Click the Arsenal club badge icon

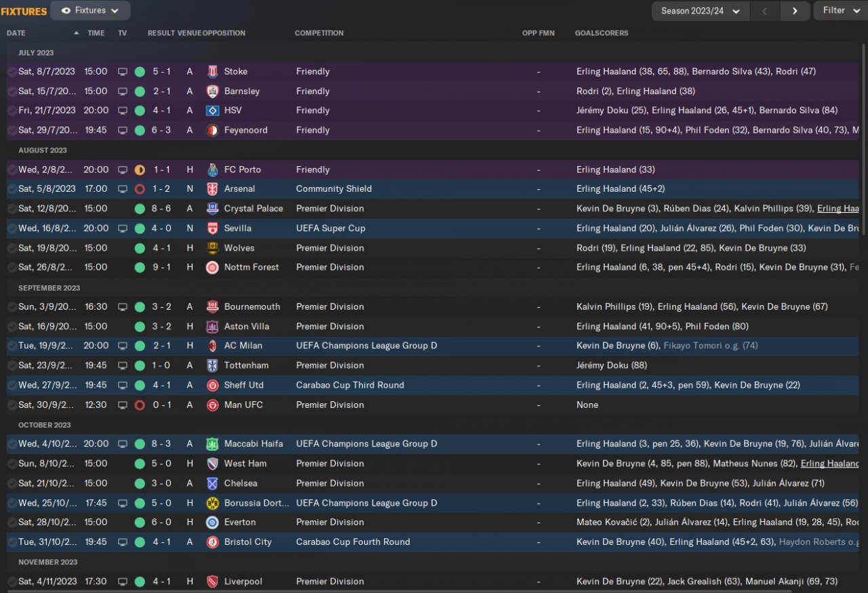[x=212, y=189]
